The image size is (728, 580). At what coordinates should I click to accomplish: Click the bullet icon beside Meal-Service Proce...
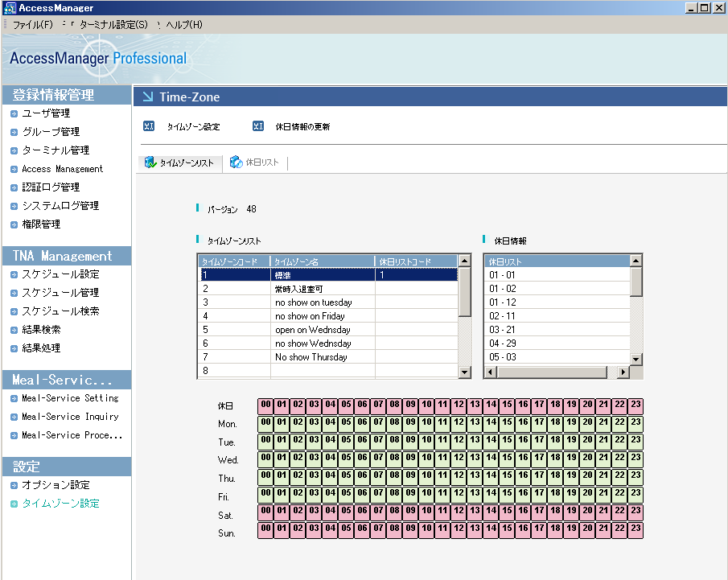(14, 436)
